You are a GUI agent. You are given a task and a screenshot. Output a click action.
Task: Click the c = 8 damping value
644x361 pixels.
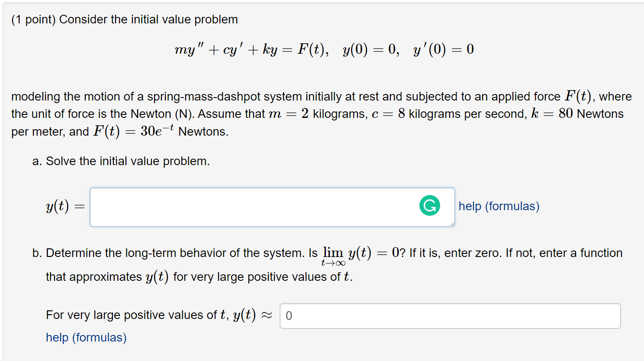tap(388, 114)
